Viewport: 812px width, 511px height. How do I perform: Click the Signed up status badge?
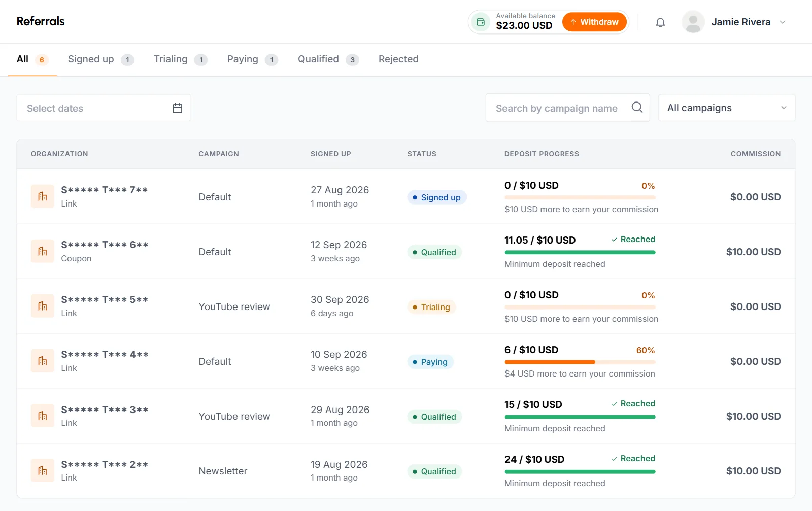436,197
